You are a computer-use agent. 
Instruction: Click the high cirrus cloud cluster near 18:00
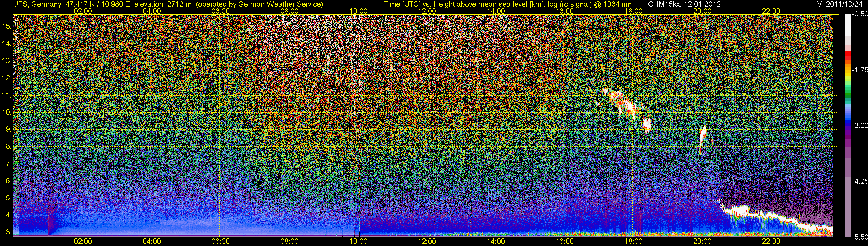pyautogui.click(x=627, y=104)
